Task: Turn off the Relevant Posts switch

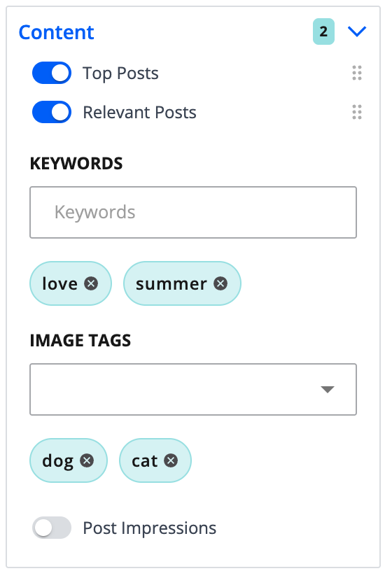Action: [x=52, y=112]
